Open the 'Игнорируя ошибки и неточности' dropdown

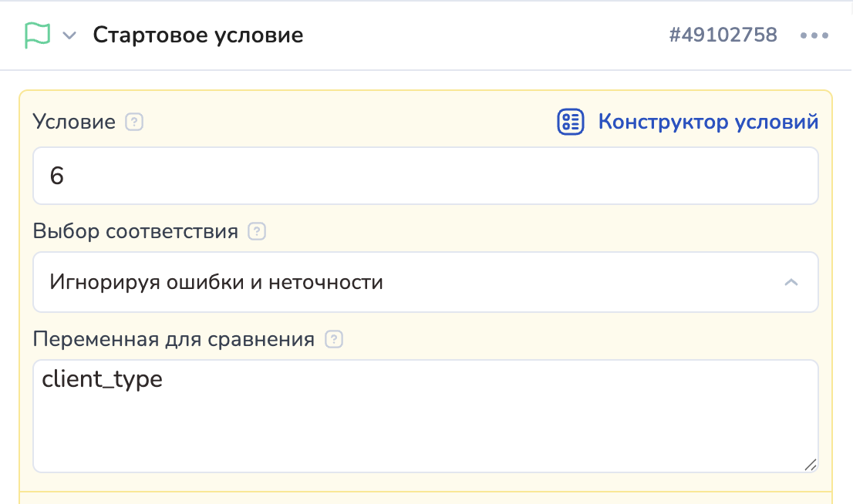[426, 282]
